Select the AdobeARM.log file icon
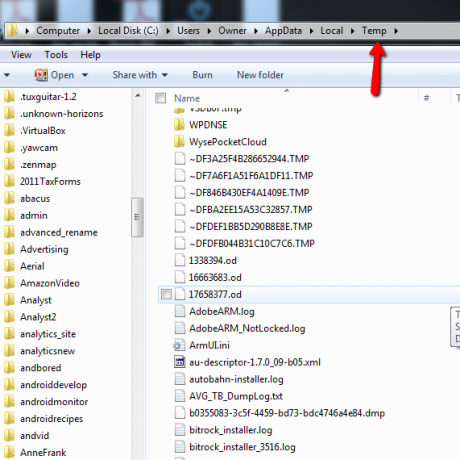Image resolution: width=460 pixels, height=460 pixels. click(x=180, y=311)
